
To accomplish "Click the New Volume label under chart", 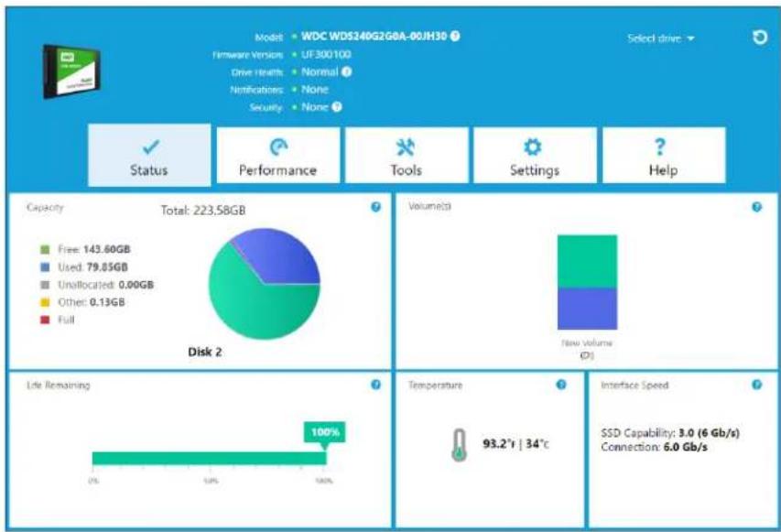I will coord(587,343).
